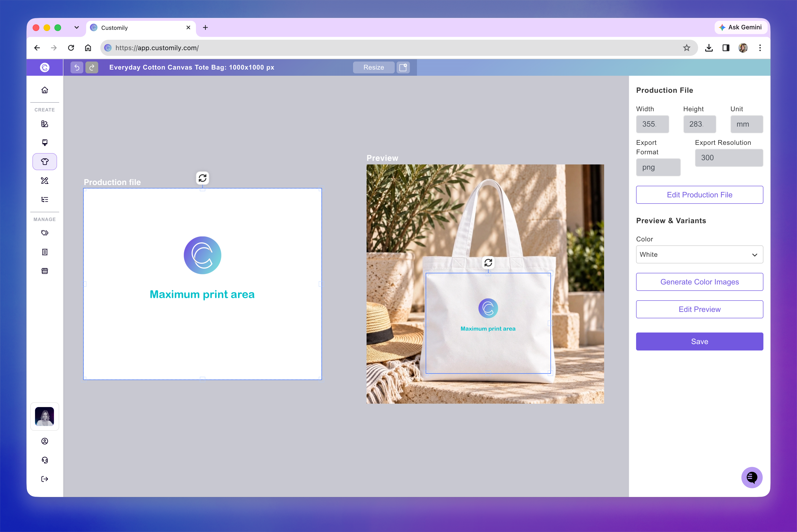
Task: Save the product settings
Action: coord(699,341)
